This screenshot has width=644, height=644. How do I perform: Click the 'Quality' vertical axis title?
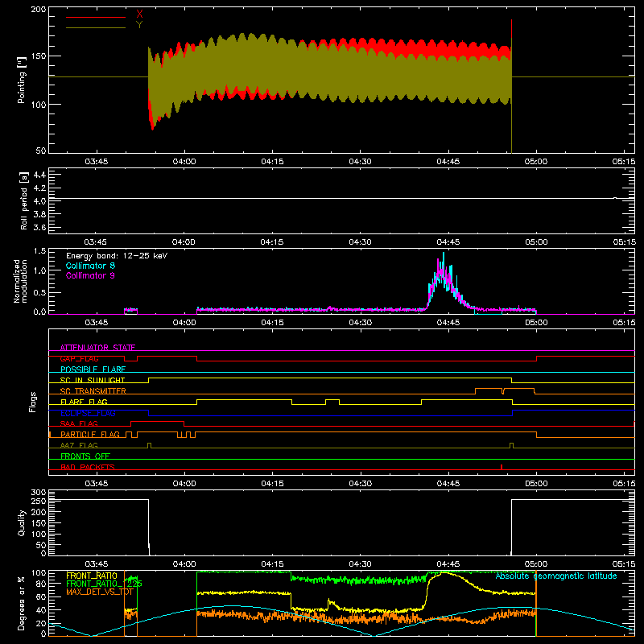[x=22, y=522]
